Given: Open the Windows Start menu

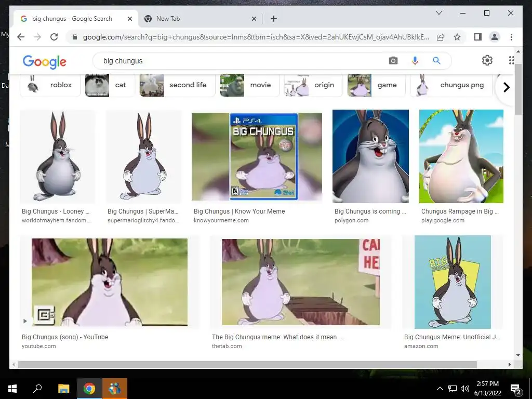Looking at the screenshot, I should click(x=12, y=389).
